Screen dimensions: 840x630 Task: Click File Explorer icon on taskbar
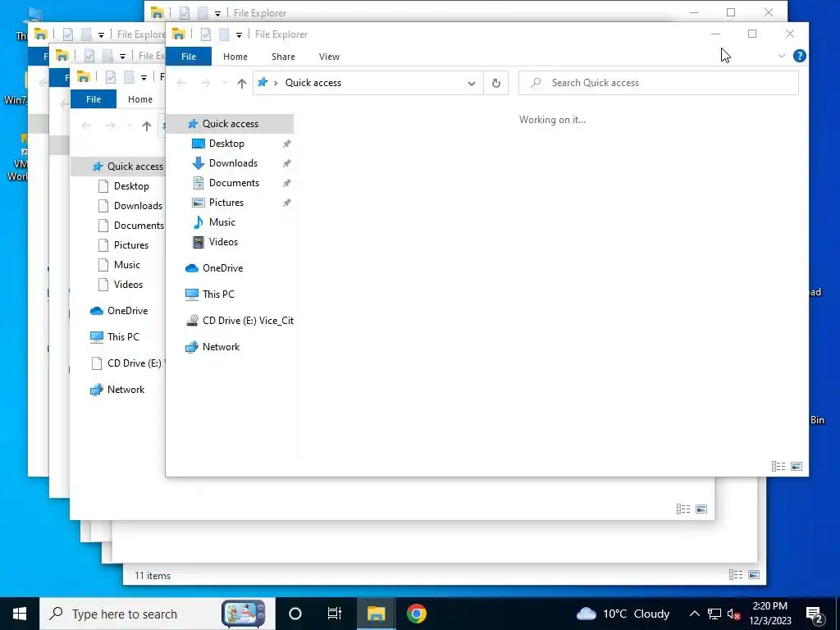coord(376,614)
